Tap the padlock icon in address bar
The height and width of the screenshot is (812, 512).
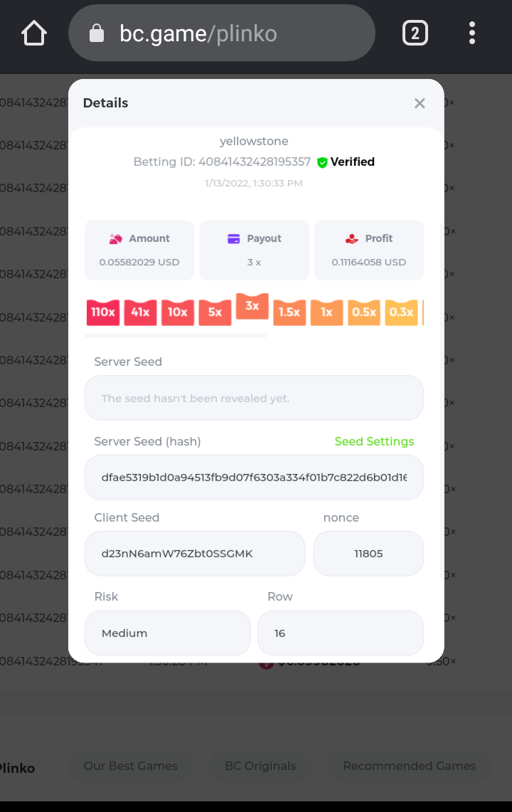[97, 33]
